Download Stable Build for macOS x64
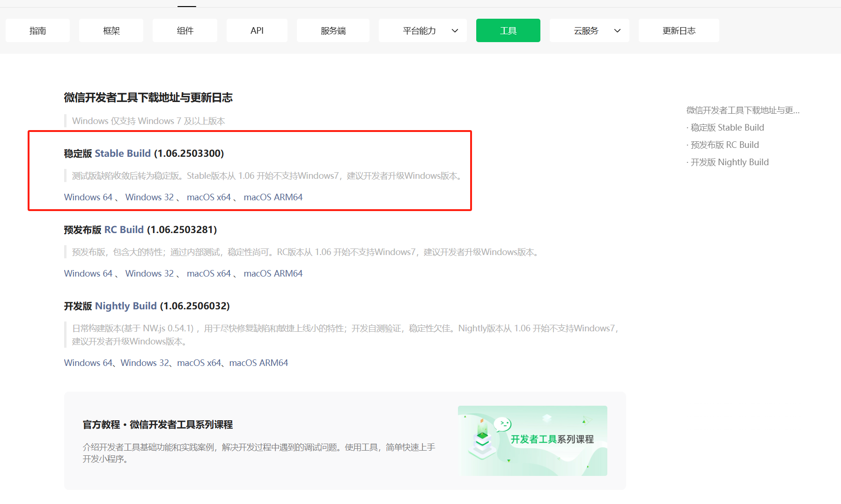Image resolution: width=841 pixels, height=504 pixels. click(209, 197)
